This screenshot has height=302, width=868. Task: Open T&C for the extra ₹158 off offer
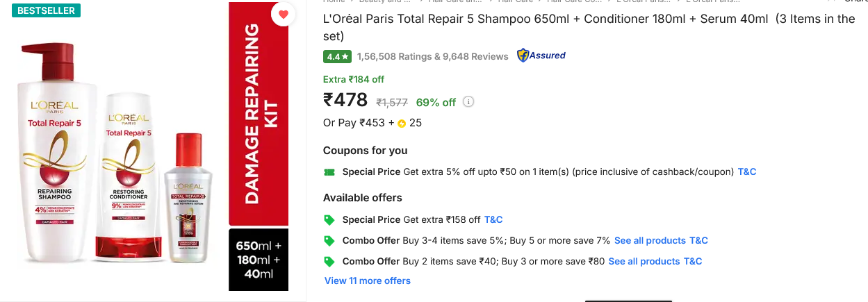[x=493, y=219]
